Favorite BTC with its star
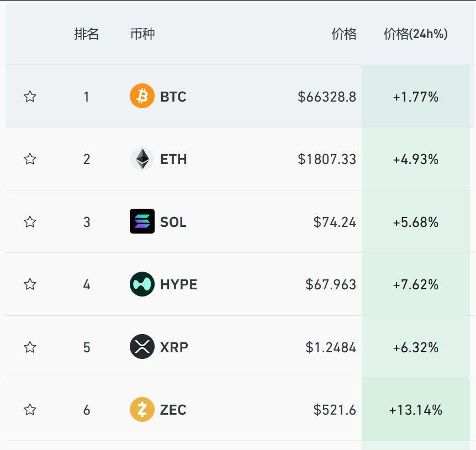 coord(30,97)
